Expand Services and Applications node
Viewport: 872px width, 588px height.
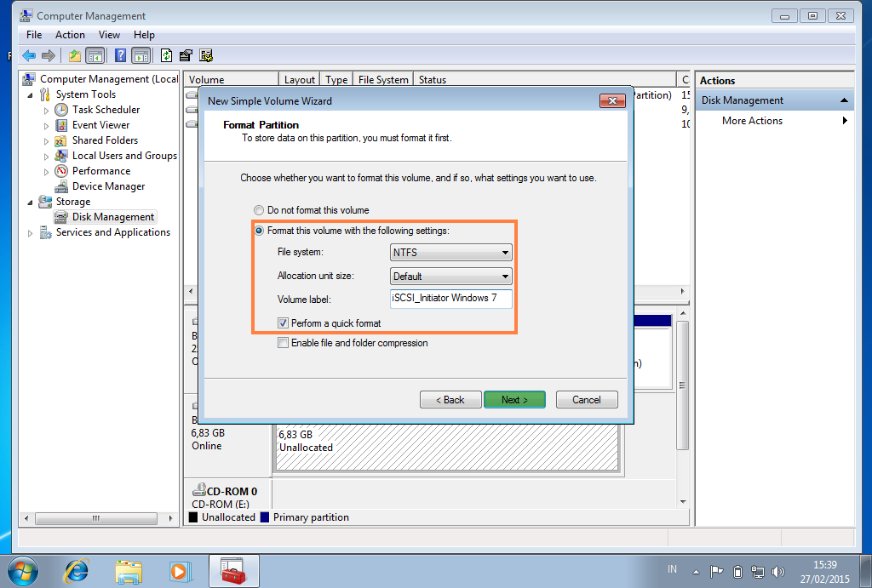point(30,233)
